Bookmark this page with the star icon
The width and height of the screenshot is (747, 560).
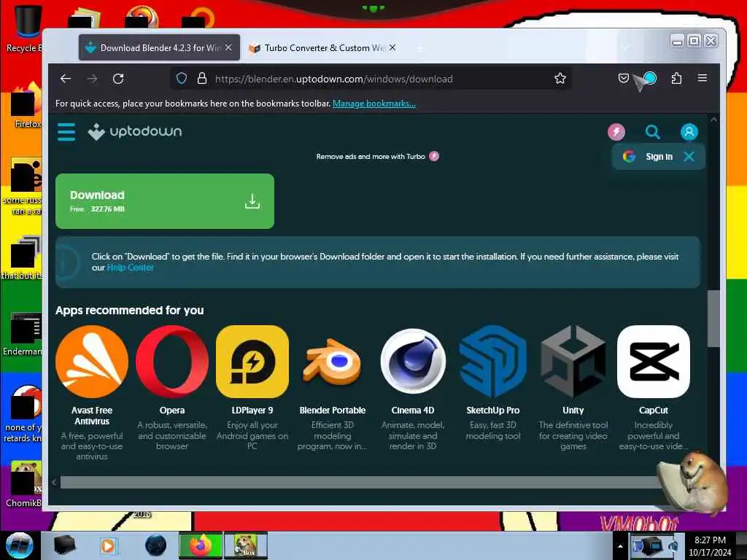tap(560, 79)
